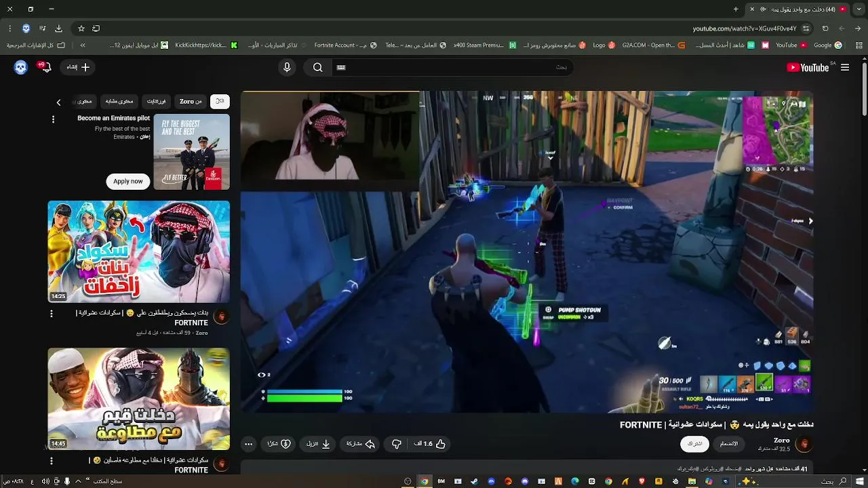Click the youtube.com address bar URL
Image resolution: width=868 pixels, height=488 pixels.
point(744,28)
